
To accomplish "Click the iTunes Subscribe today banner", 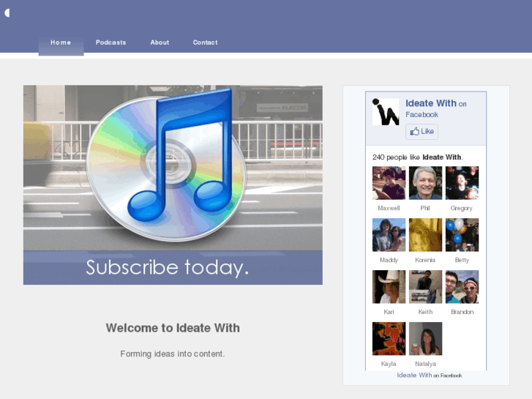I will pyautogui.click(x=173, y=184).
